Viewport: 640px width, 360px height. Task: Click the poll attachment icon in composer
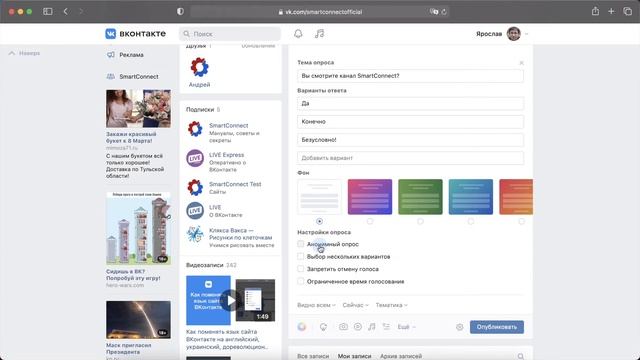click(x=386, y=327)
